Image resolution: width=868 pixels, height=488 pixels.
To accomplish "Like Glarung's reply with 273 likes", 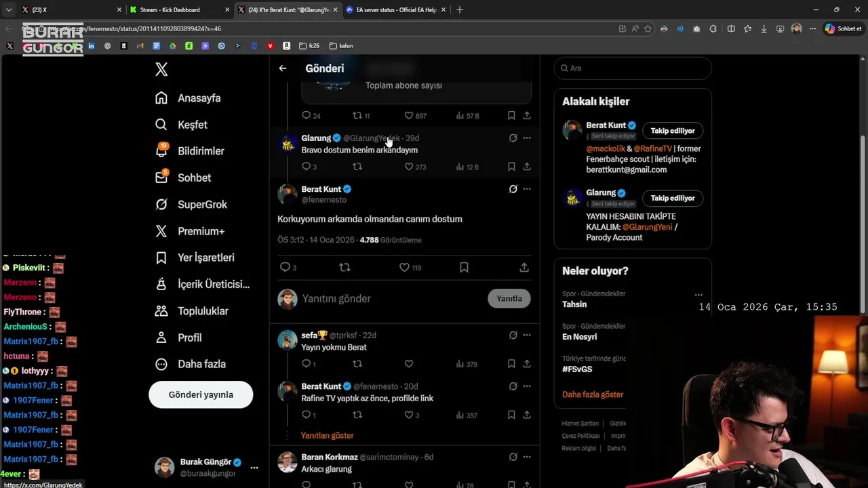I will click(415, 167).
